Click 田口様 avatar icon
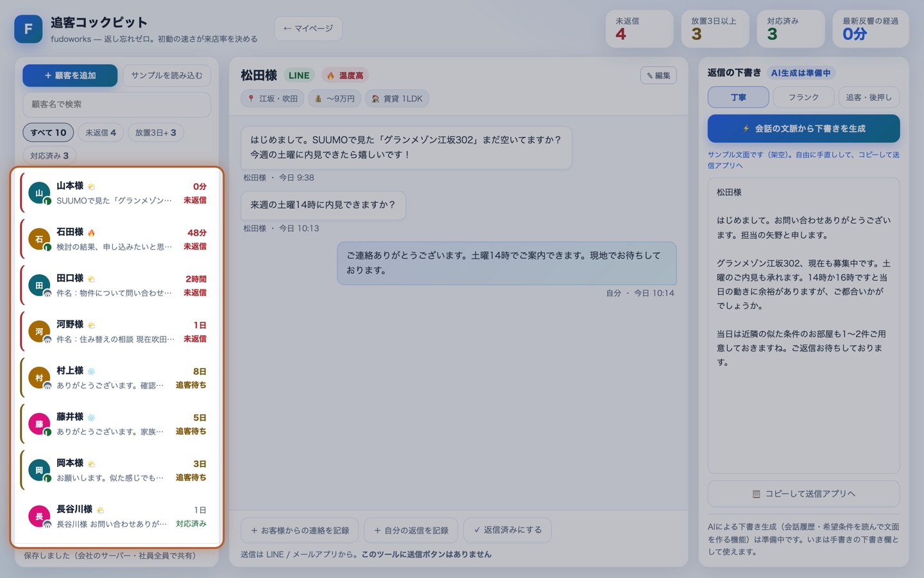 pos(39,285)
